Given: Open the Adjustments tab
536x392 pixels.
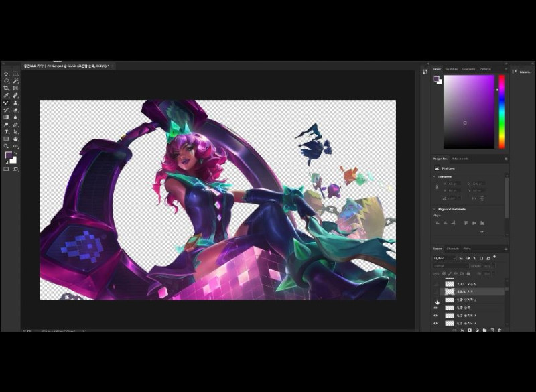Looking at the screenshot, I should [460, 159].
